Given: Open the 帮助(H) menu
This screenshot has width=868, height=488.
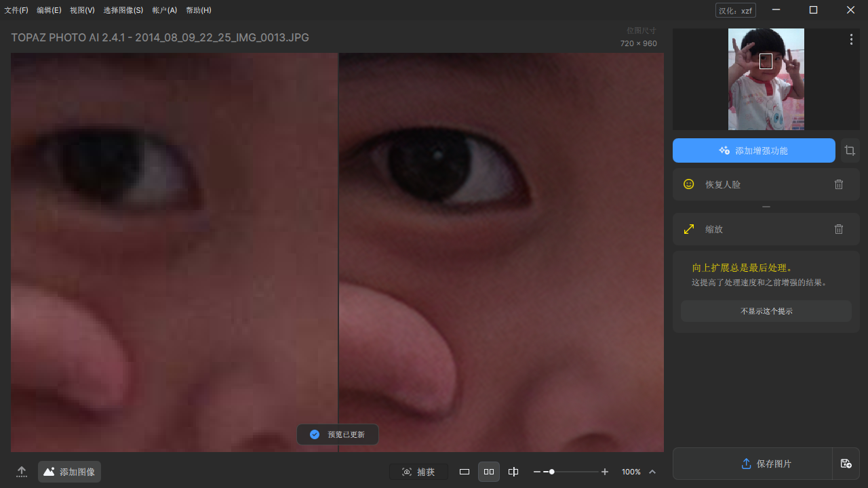Looking at the screenshot, I should pos(198,10).
